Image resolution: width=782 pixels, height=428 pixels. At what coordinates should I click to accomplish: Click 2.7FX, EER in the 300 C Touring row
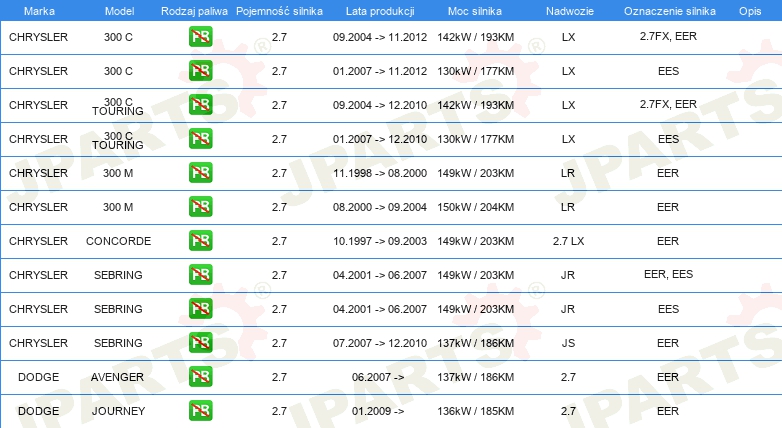668,104
